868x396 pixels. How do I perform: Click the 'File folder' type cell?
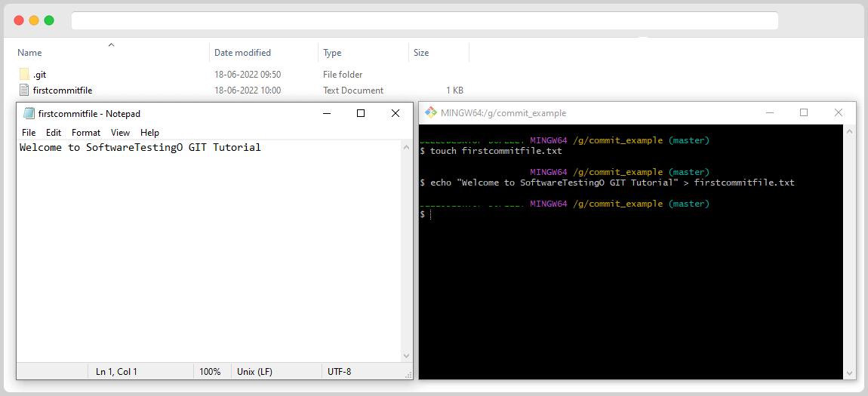343,74
